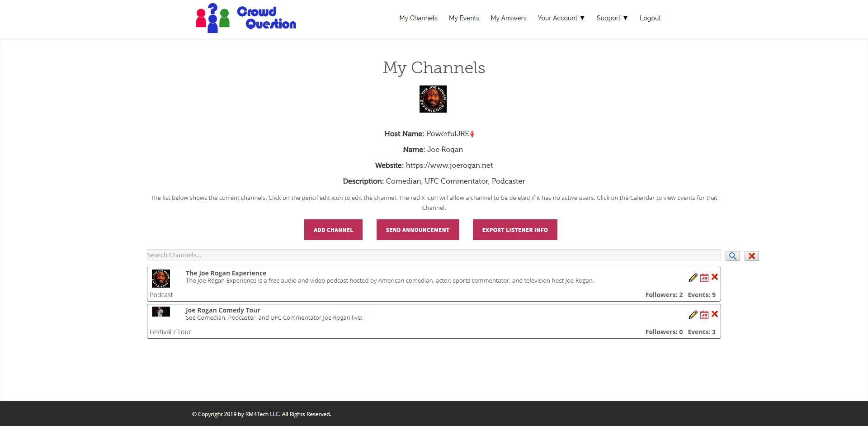Click Comedy Tour description 'See Comedian, Podcaster...'
Image resolution: width=868 pixels, height=426 pixels.
tap(274, 318)
